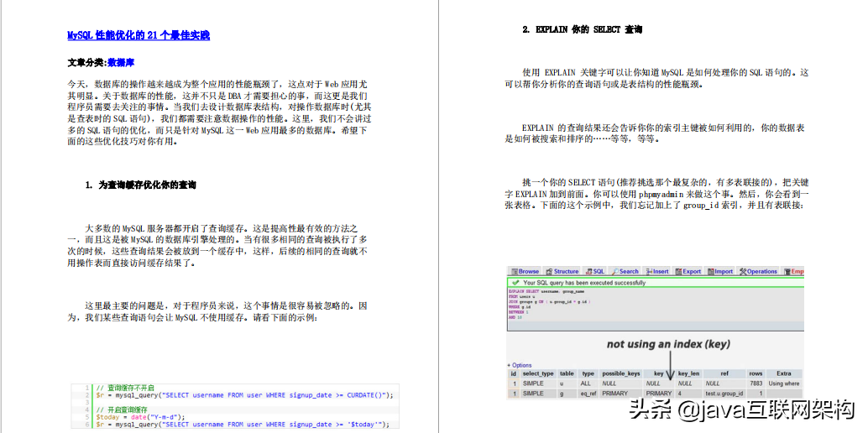
Task: Click the paragraph beginning '挑一个你的 SELECT 语句'
Action: [x=657, y=194]
